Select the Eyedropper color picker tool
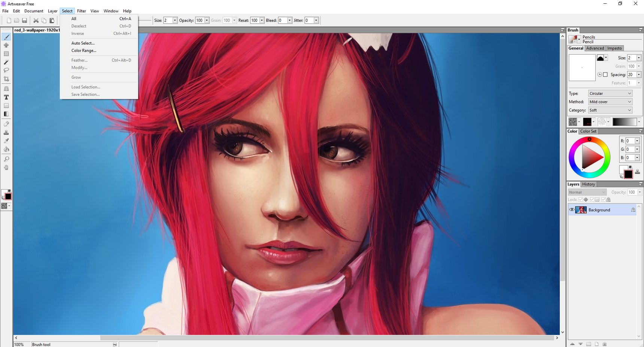 coord(6,141)
